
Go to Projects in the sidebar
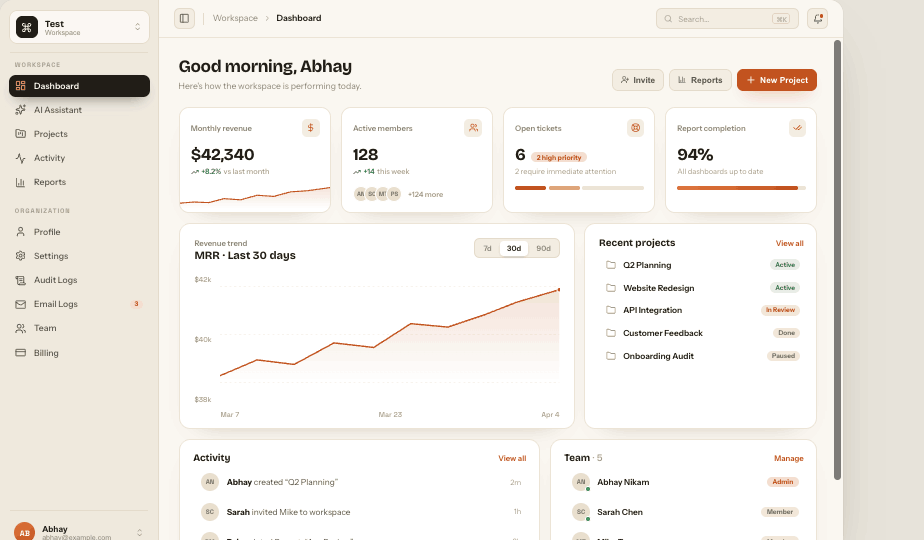pos(80,134)
